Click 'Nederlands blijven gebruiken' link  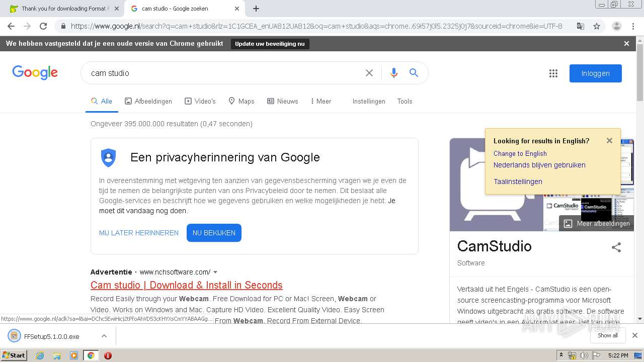pos(539,165)
